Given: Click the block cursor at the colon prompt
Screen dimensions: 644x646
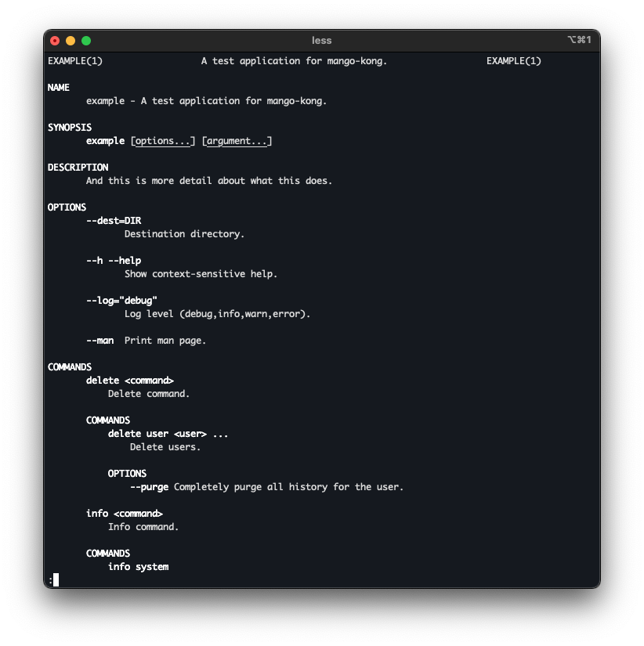Looking at the screenshot, I should coord(56,580).
